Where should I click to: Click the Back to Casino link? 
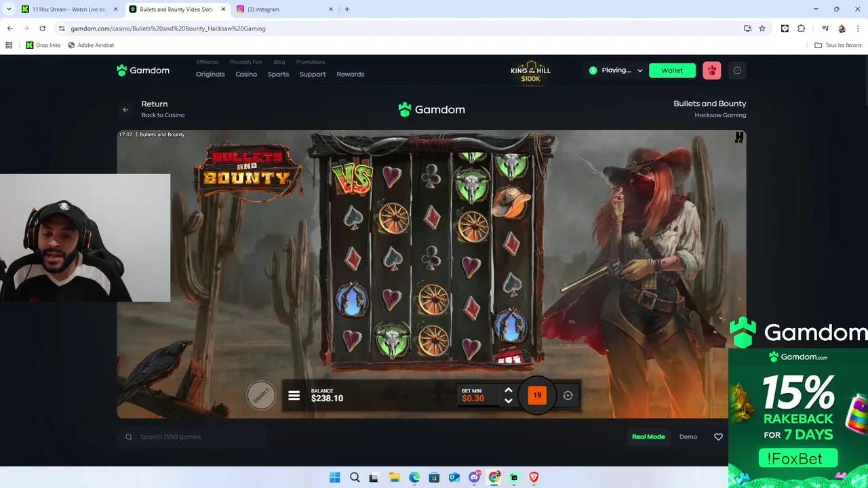163,115
